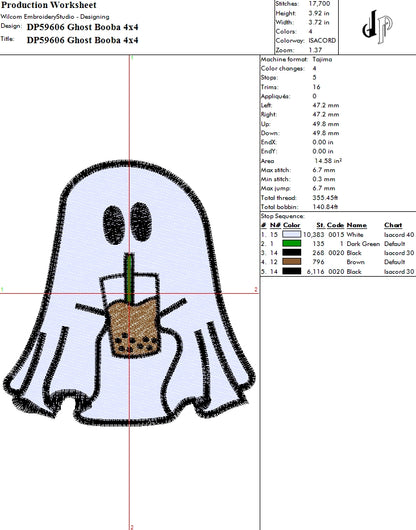The height and width of the screenshot is (530, 416).
Task: Click the black swatch in stop 5
Action: 292,271
